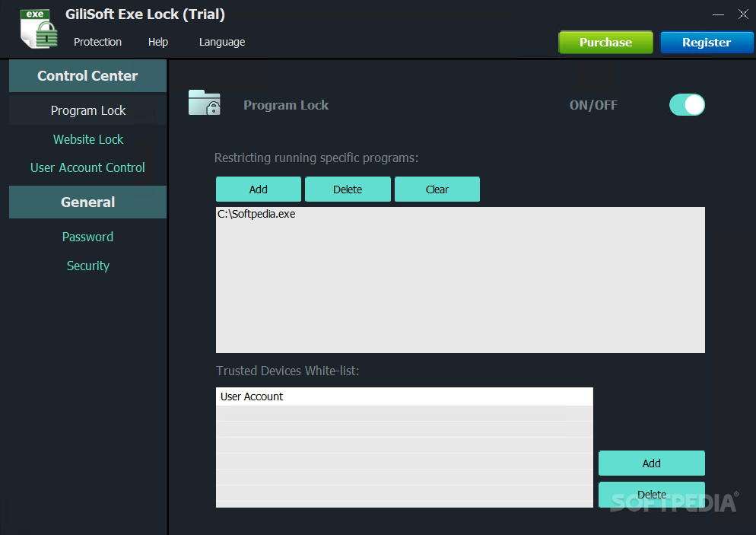Open the Protection menu
The width and height of the screenshot is (756, 535).
tap(97, 42)
